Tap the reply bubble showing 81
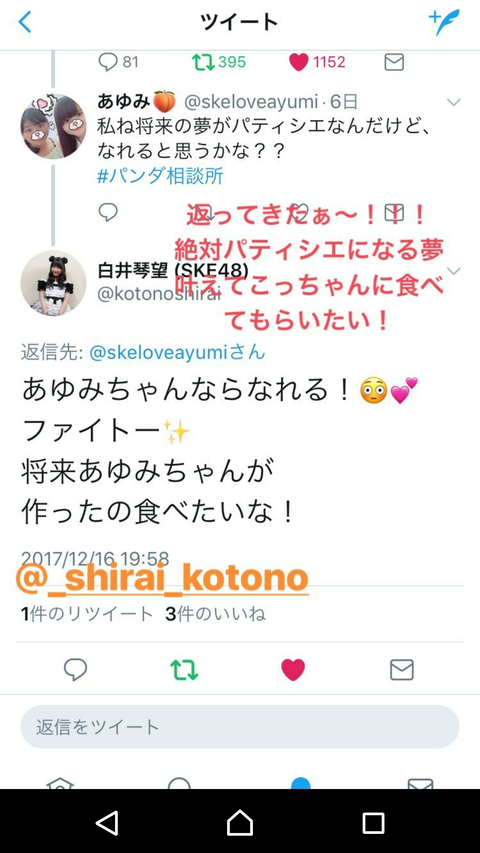 click(x=118, y=62)
